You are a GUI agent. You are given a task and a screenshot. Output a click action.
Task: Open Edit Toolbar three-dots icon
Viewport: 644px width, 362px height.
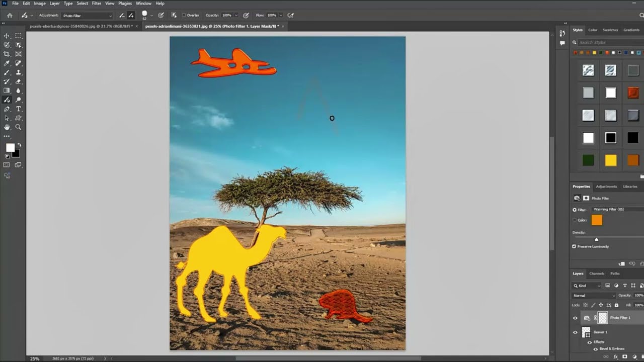coord(7,136)
